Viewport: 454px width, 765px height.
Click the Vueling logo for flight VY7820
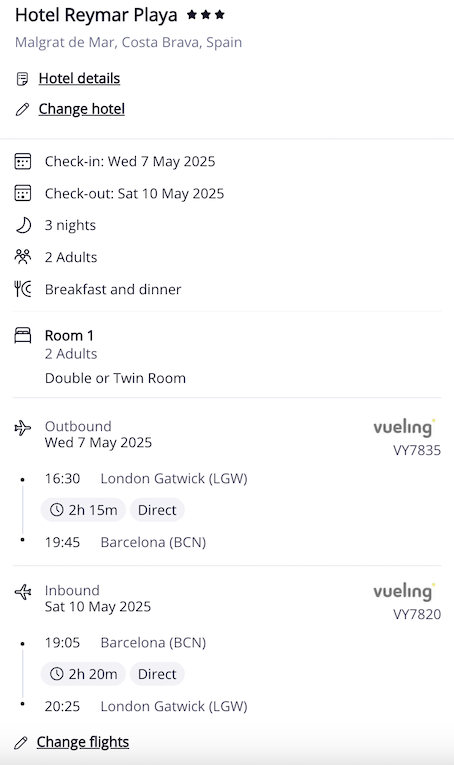(404, 591)
